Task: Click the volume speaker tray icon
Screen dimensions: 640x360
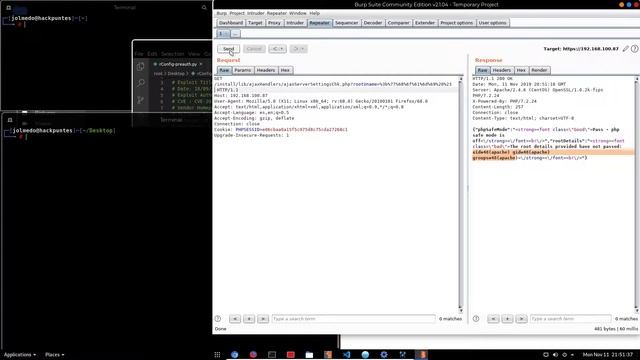Action: (x=555, y=355)
